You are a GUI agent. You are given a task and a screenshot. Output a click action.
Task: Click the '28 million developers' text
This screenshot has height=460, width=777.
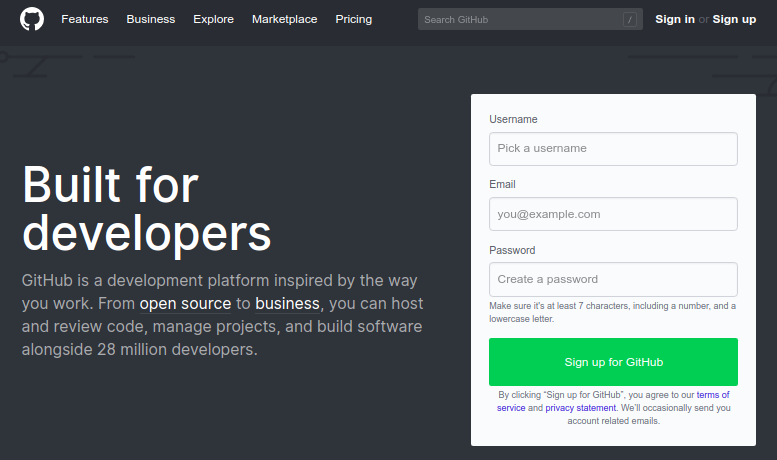177,349
